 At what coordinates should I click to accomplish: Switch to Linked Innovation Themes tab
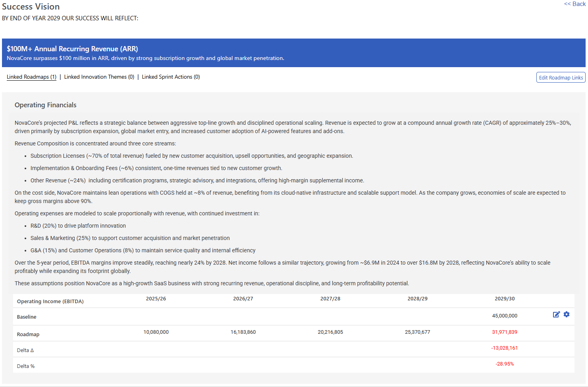pyautogui.click(x=99, y=77)
